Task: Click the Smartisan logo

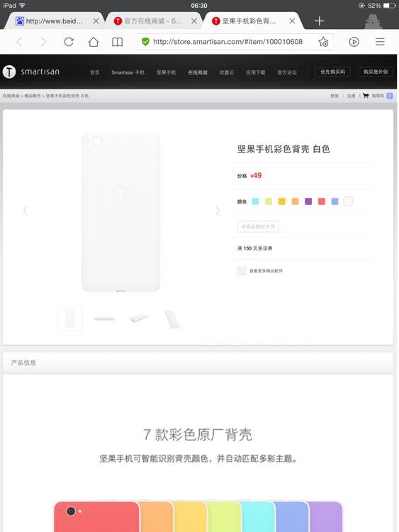Action: [31, 72]
